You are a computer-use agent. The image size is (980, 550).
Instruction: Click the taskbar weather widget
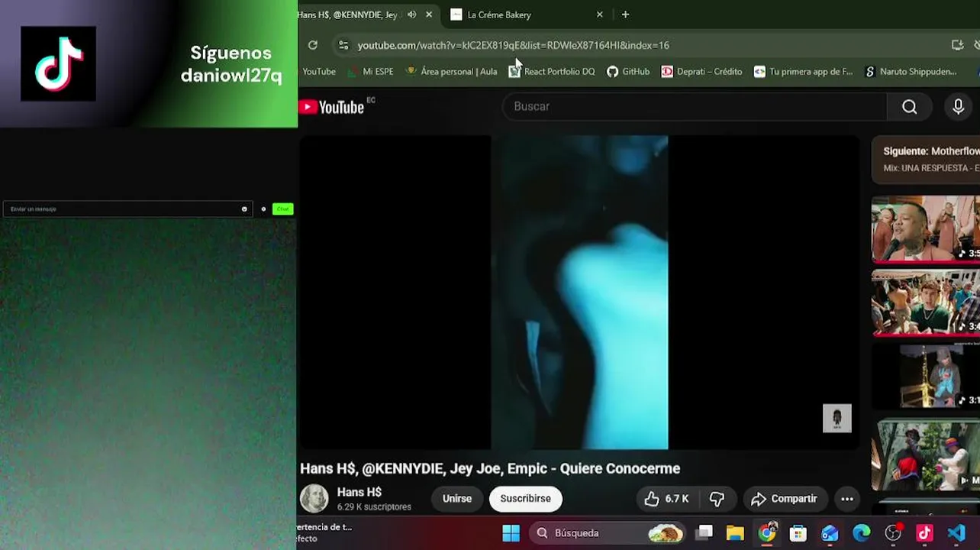pos(324,532)
